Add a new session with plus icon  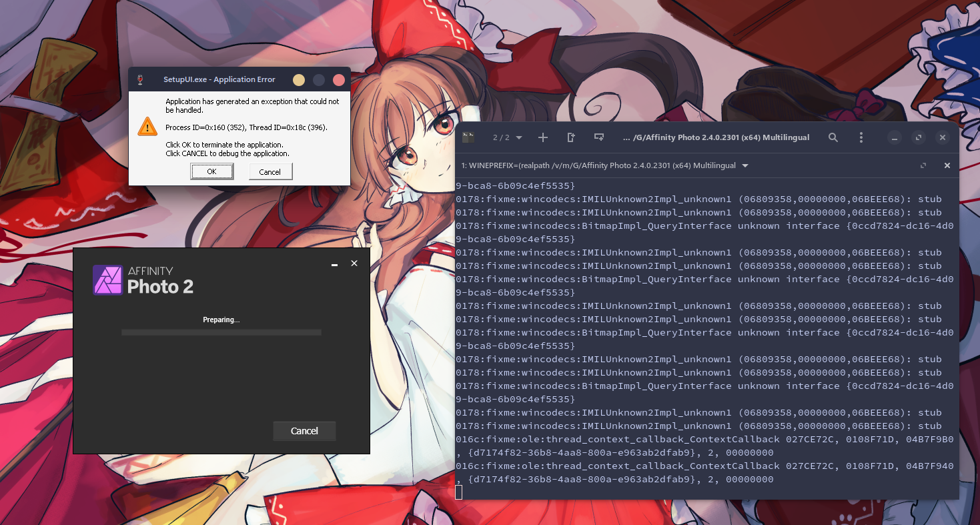(543, 137)
